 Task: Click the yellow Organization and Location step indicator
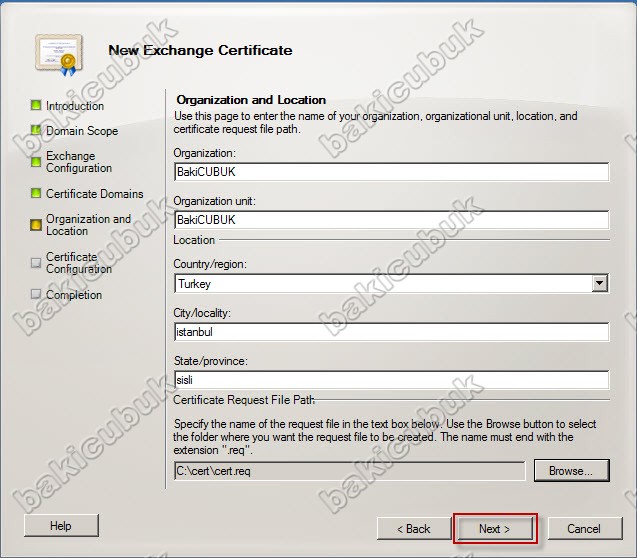coord(36,225)
